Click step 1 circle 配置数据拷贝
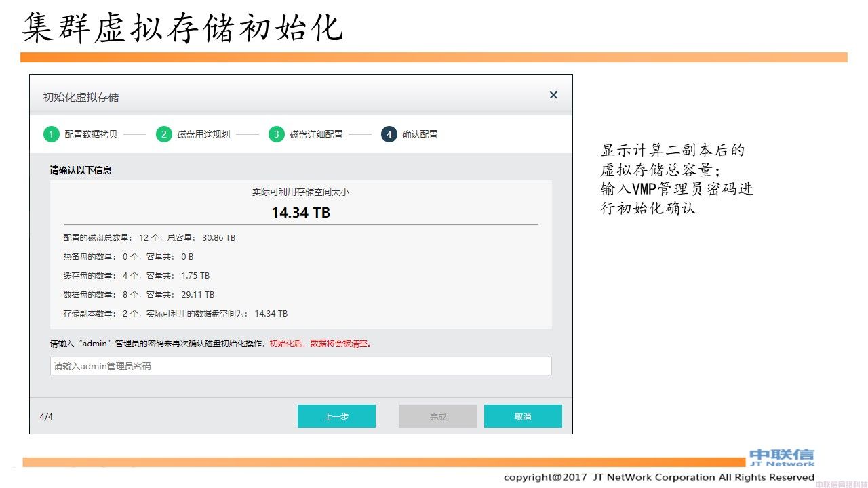This screenshot has height=488, width=868. pyautogui.click(x=51, y=134)
